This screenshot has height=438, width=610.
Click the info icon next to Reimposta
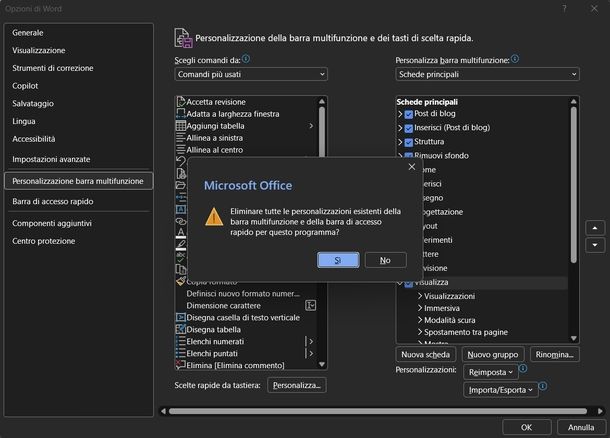point(523,368)
